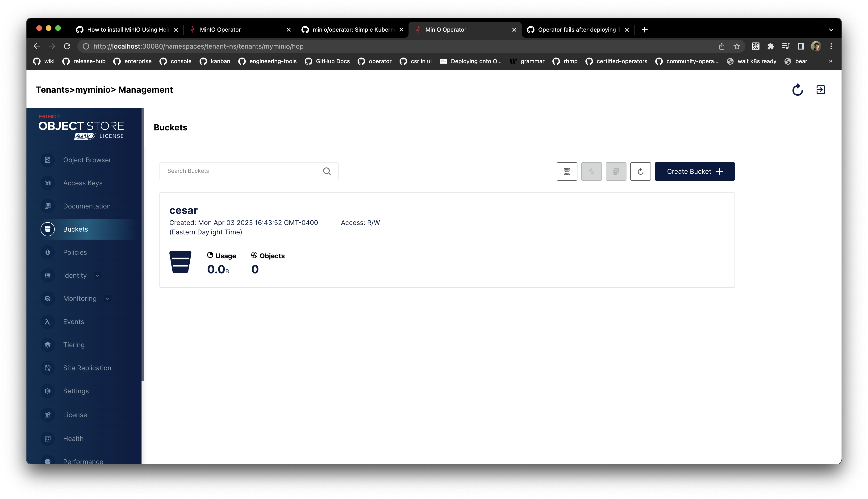
Task: Open the Access Keys section
Action: coord(83,183)
